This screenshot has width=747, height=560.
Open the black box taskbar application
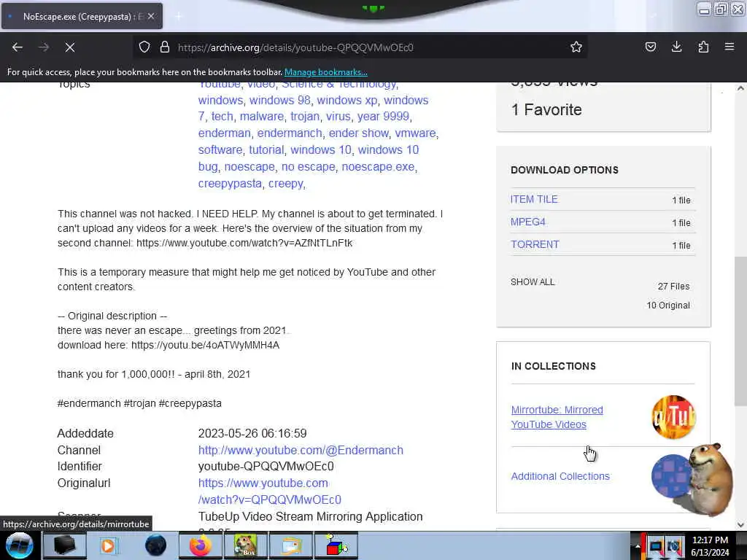[64, 545]
